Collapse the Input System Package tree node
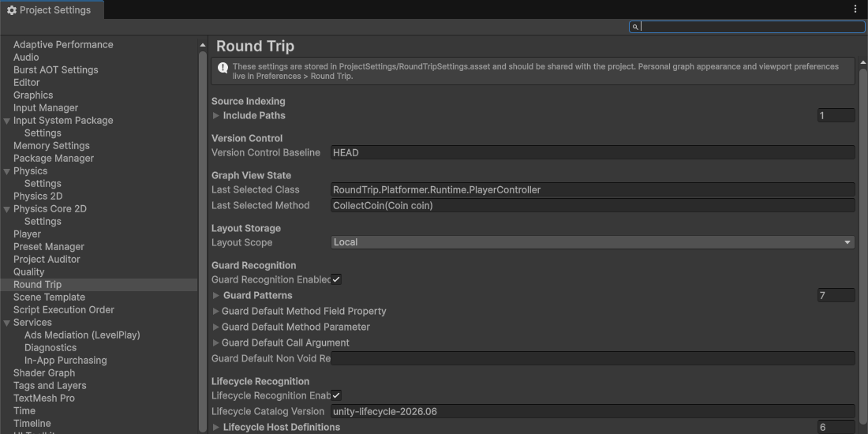Viewport: 868px width, 434px height. (x=6, y=121)
